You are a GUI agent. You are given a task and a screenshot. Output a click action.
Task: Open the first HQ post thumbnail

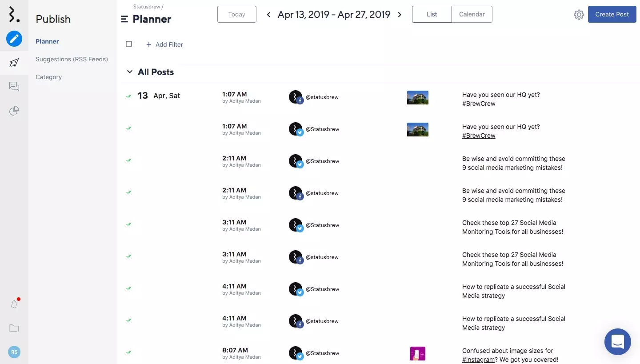(x=417, y=97)
